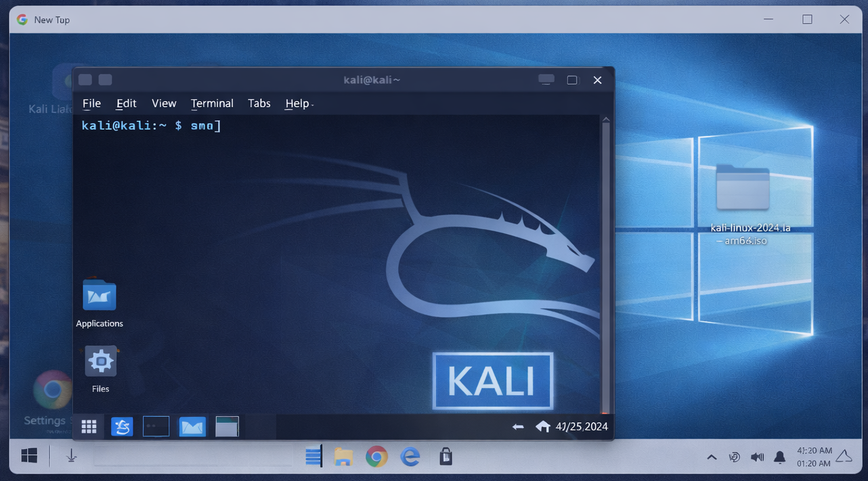Open the Edit menu in terminal
This screenshot has width=868, height=481.
pyautogui.click(x=126, y=104)
